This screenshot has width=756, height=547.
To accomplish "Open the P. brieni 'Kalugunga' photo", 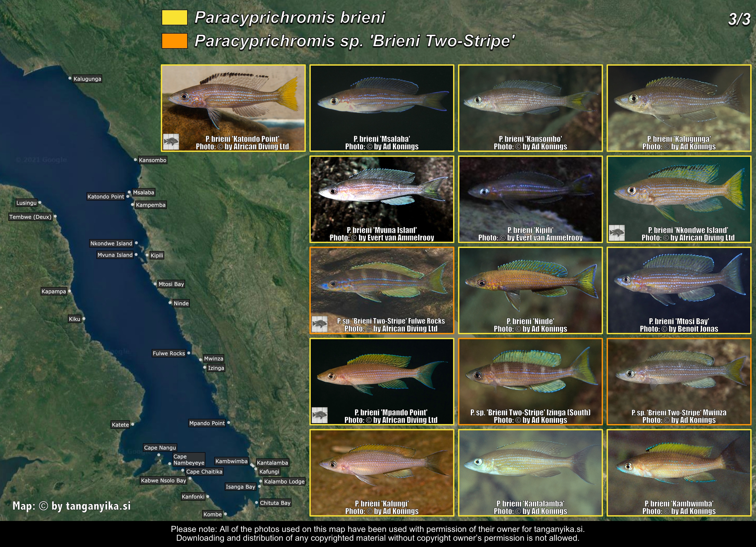I will 679,108.
